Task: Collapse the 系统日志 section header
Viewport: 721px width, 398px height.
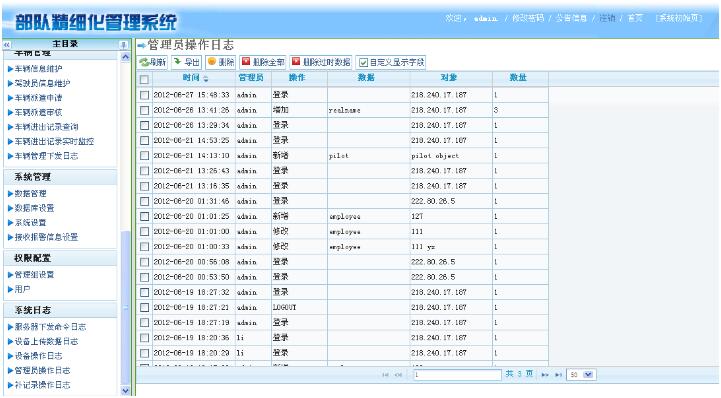Action: [x=60, y=310]
